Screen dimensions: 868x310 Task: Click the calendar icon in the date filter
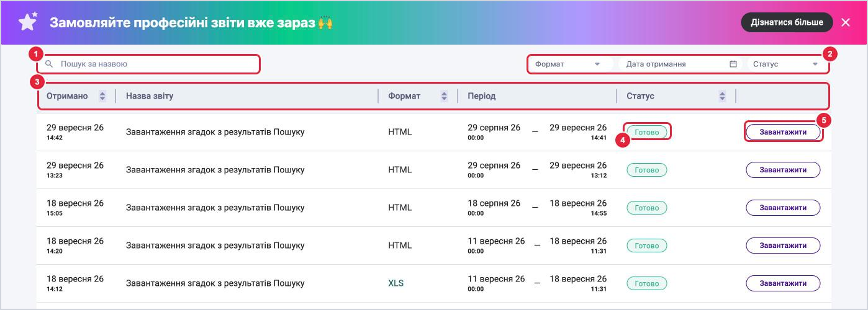(x=733, y=64)
